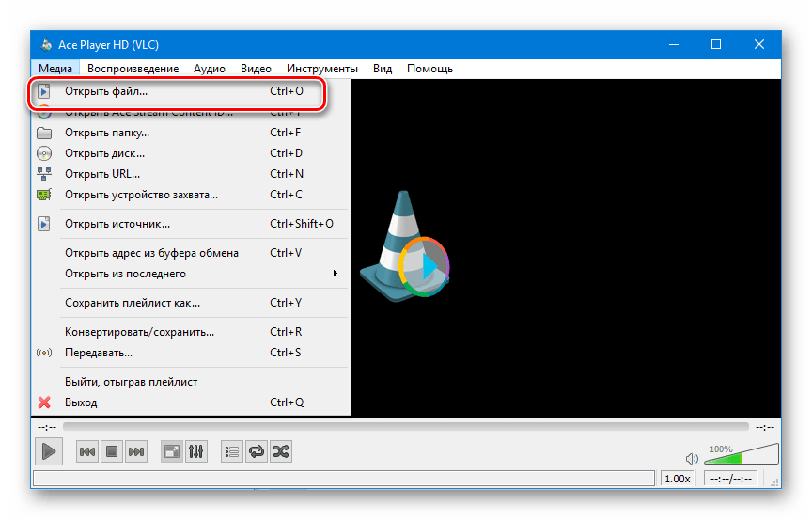Toggle shuffle random button
The width and height of the screenshot is (812, 520).
pyautogui.click(x=280, y=451)
